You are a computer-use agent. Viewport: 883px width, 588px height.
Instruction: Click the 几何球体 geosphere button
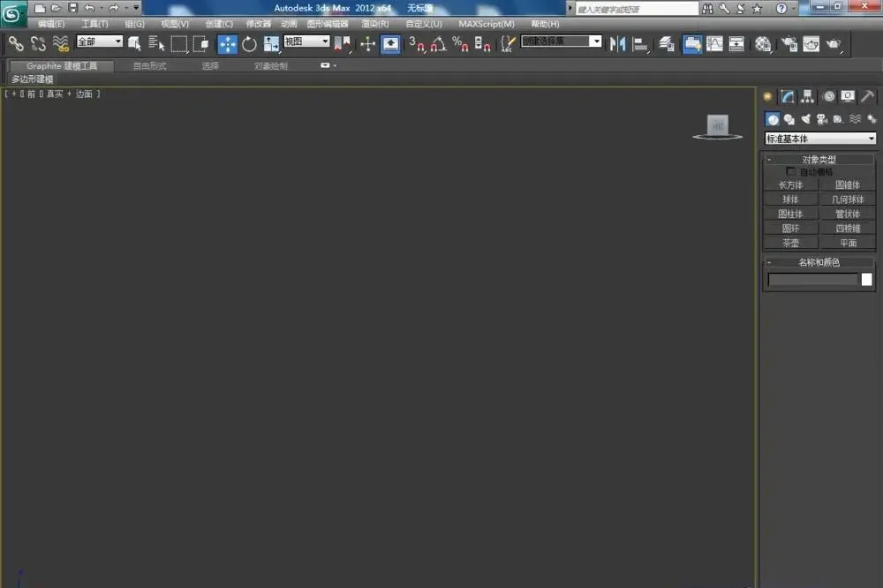pyautogui.click(x=848, y=200)
